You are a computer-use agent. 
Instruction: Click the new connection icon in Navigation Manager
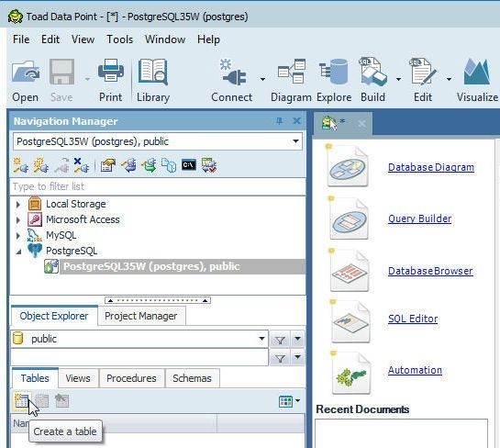point(21,165)
